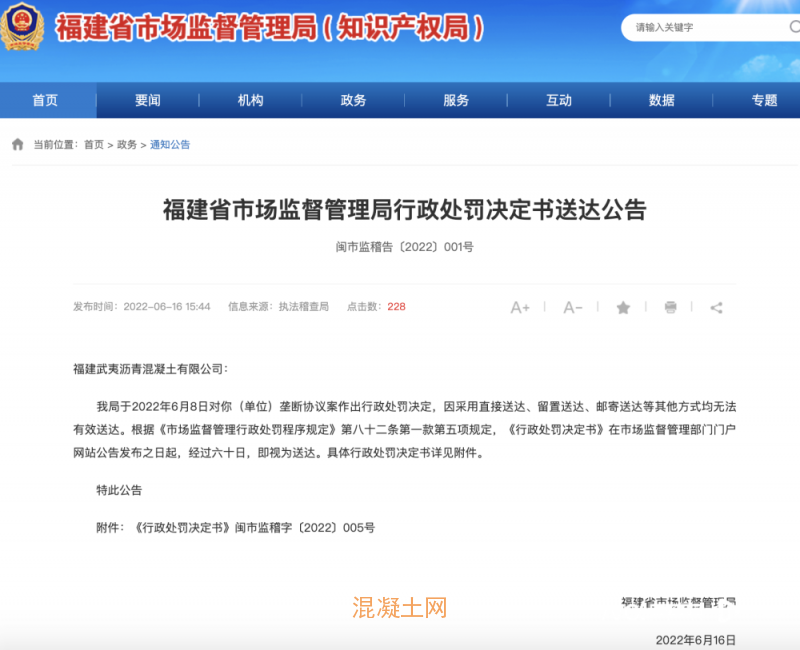Open the 服务 navigation tab
Viewport: 800px width, 650px height.
click(456, 100)
